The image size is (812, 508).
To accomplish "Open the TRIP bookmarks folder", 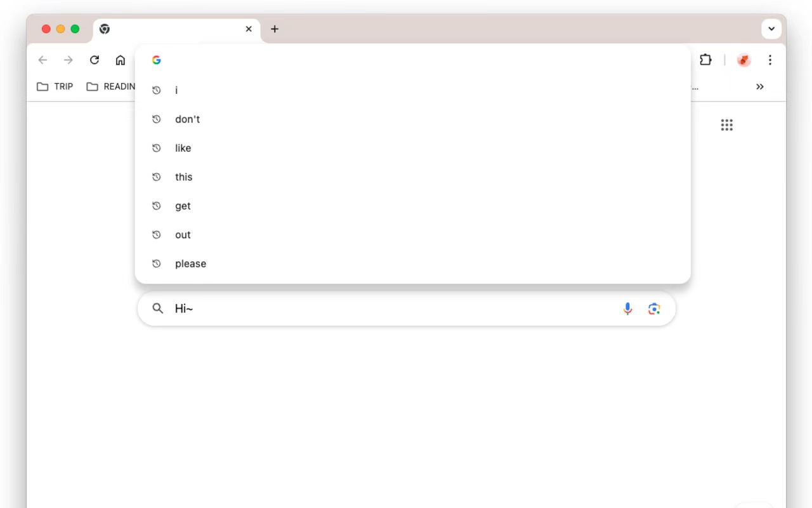I will (x=54, y=86).
